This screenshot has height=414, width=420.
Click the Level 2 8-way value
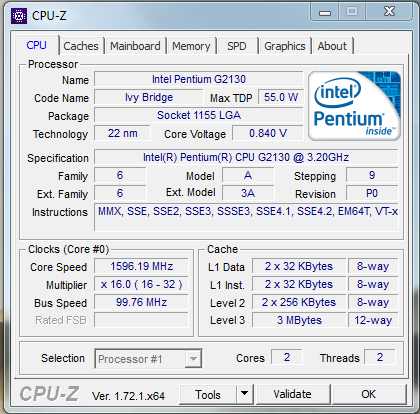tap(373, 302)
